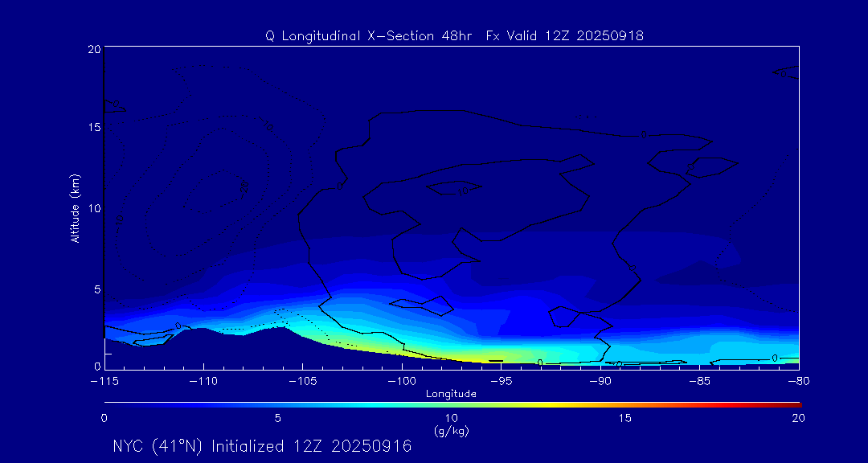
Task: Click the red end of the colorbar
Action: (794, 404)
